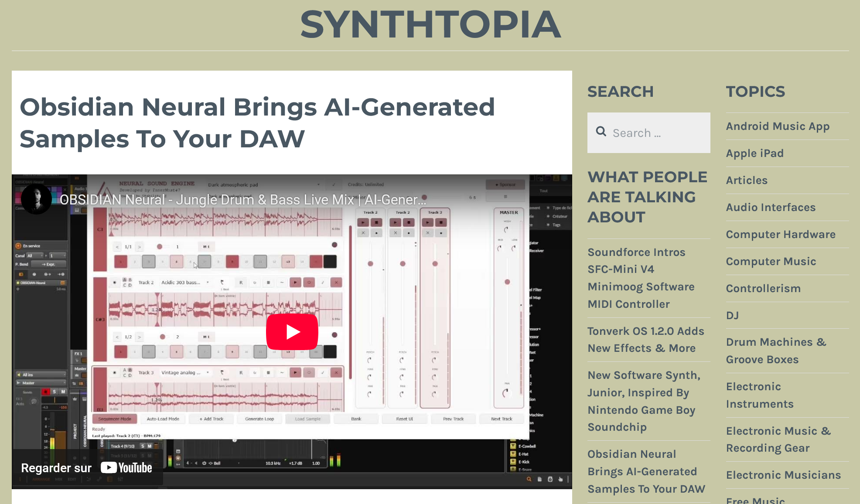Open 'Tonverk OS 1.2.0 Adds New Effects' post
The height and width of the screenshot is (504, 860).
click(646, 340)
